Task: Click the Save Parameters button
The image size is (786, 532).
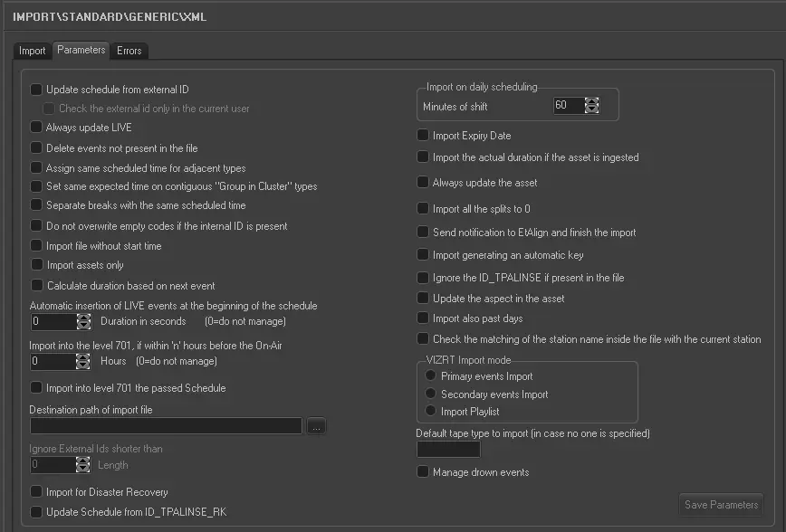Action: [721, 505]
